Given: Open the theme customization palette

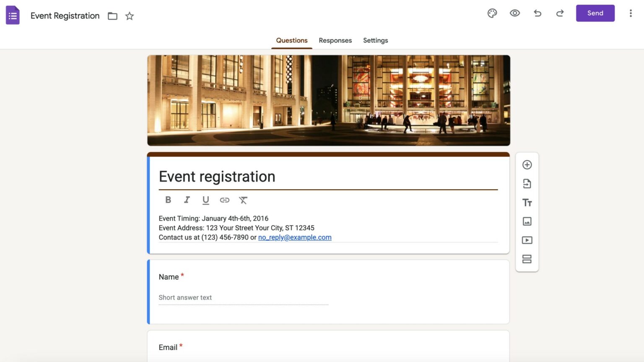Looking at the screenshot, I should pyautogui.click(x=492, y=13).
